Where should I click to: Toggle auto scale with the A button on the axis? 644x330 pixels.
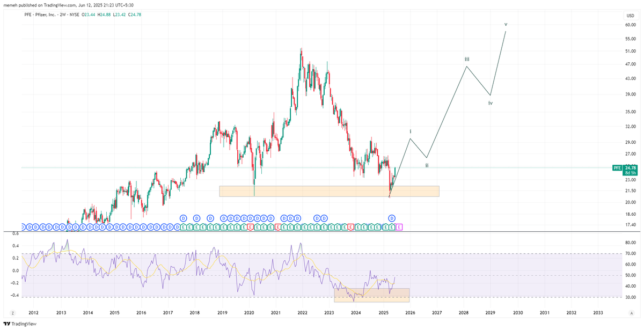(632, 313)
